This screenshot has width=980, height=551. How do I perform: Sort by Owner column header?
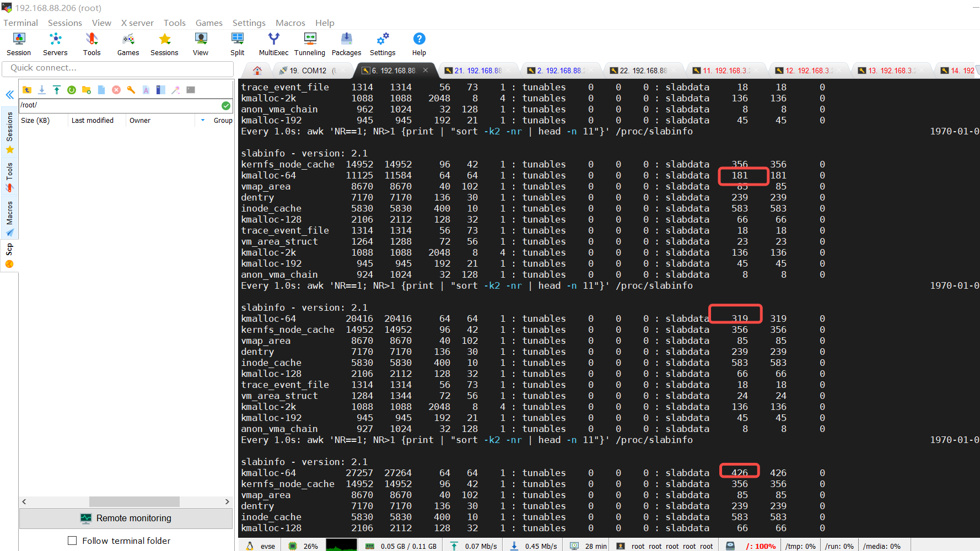pos(140,120)
